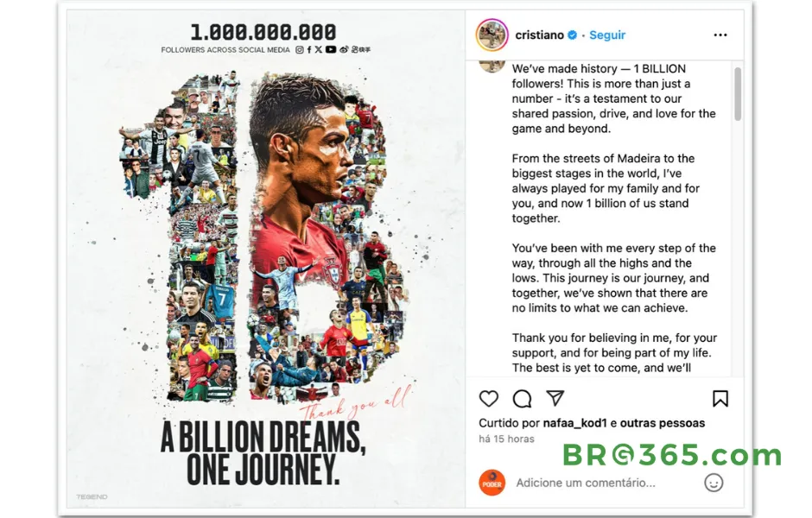The height and width of the screenshot is (518, 812).
Task: Click the há 15 horas timestamp
Action: click(x=506, y=439)
